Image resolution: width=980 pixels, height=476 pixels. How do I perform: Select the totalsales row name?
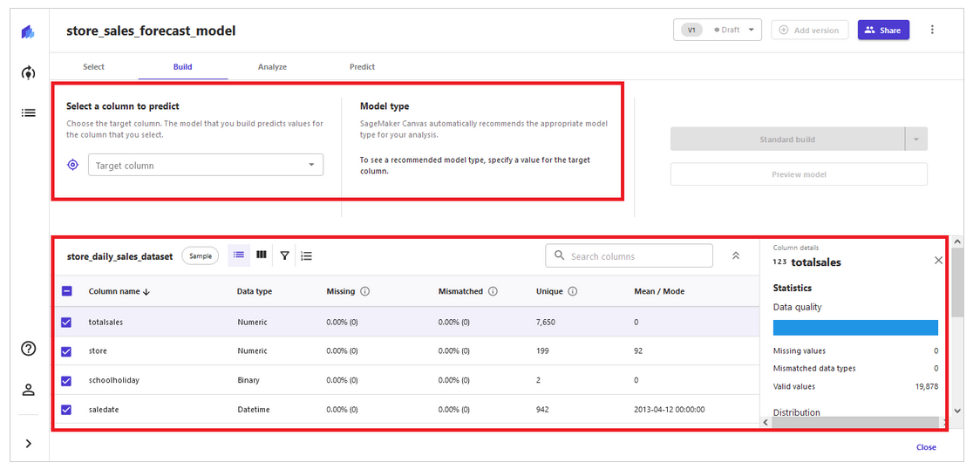pyautogui.click(x=105, y=323)
